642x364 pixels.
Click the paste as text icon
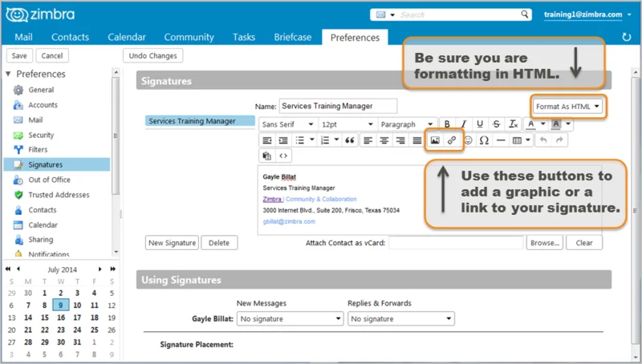[x=267, y=156]
